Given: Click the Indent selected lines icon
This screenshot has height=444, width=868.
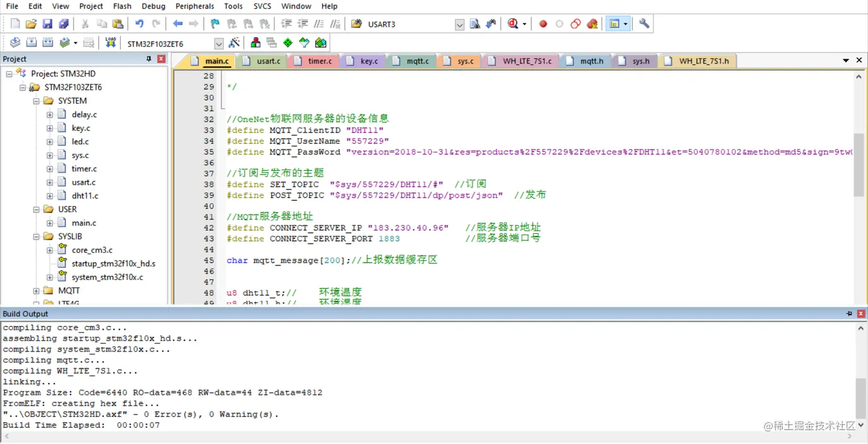Looking at the screenshot, I should [286, 24].
